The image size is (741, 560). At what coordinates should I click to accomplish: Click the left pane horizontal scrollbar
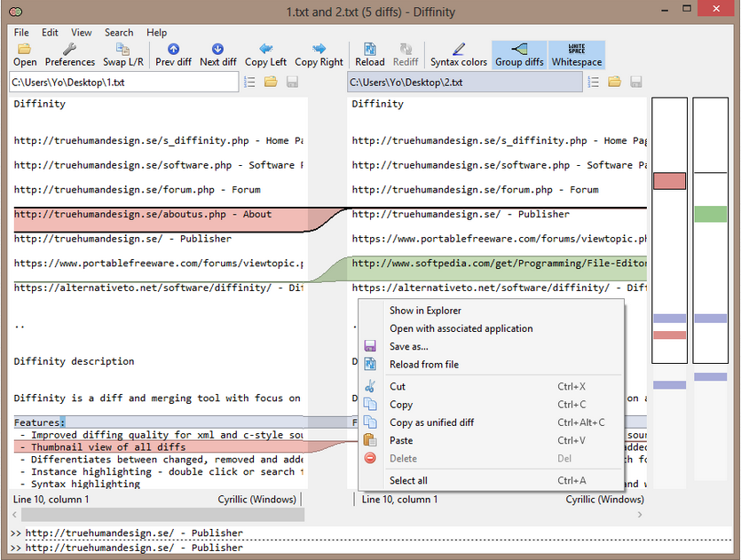pos(162,515)
